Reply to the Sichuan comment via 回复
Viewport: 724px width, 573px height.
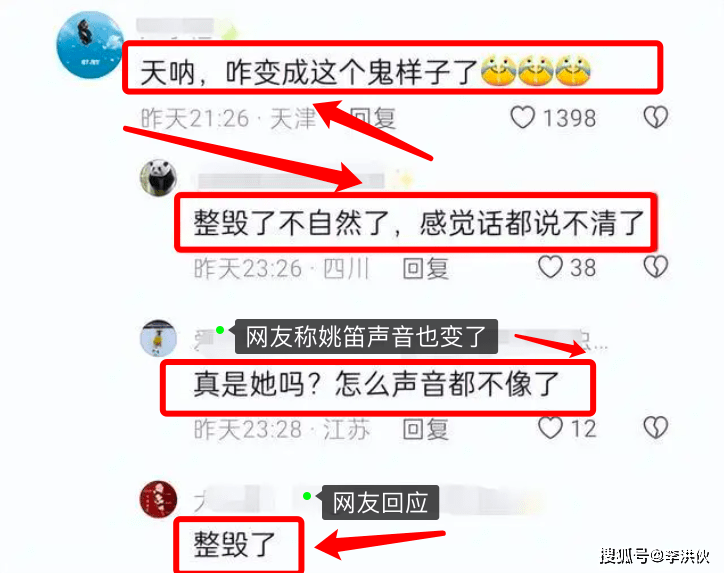(425, 268)
